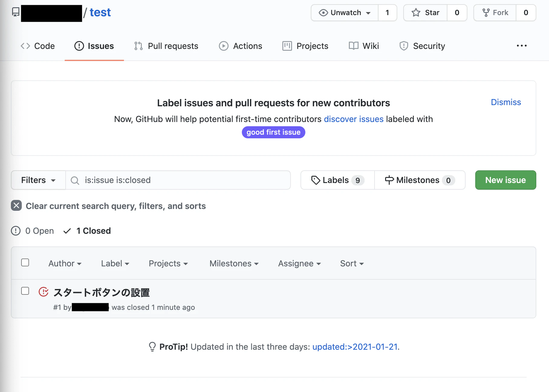Click the checkmark icon beside 1 Closed
This screenshot has height=392, width=549.
67,231
